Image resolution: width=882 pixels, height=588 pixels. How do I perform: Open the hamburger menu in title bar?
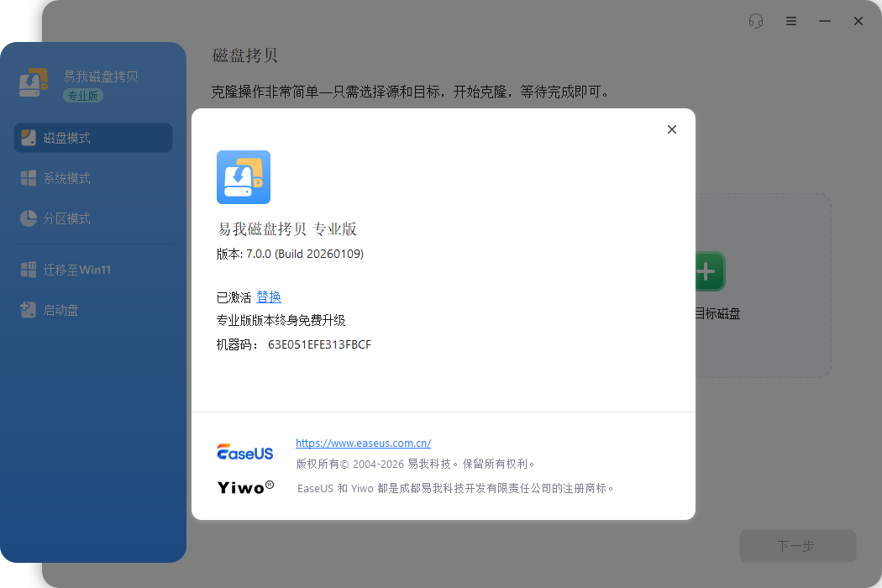pyautogui.click(x=791, y=21)
